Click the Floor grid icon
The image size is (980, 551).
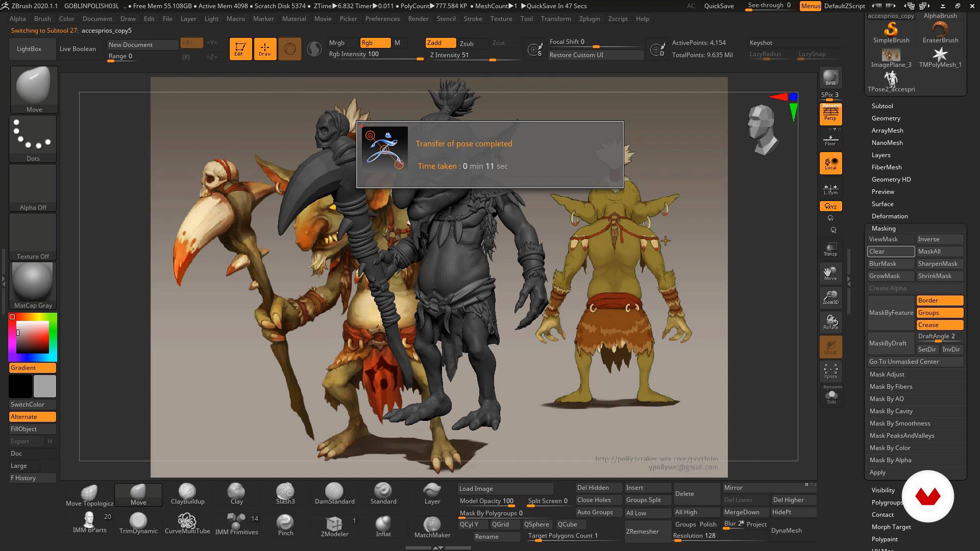coord(830,140)
